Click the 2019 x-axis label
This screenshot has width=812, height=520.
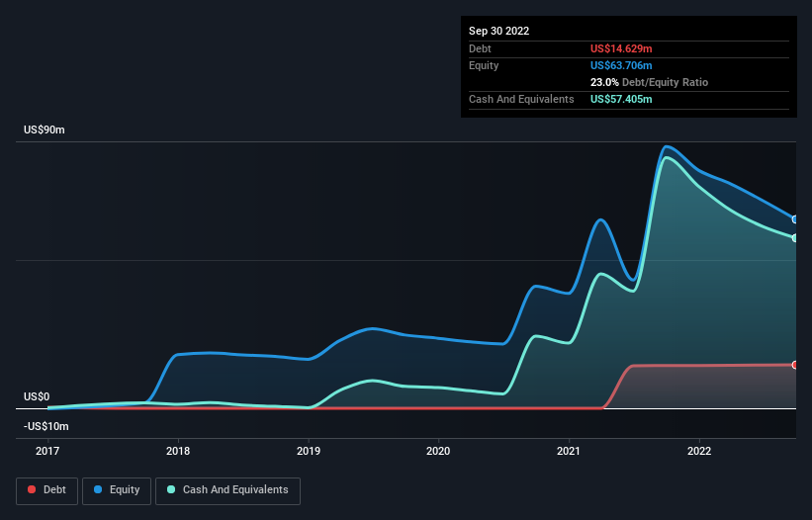pyautogui.click(x=309, y=451)
